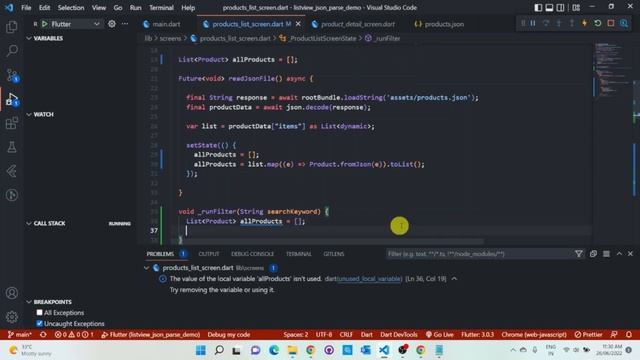640x360 pixels.
Task: Click Go Live in status bar
Action: pos(440,334)
